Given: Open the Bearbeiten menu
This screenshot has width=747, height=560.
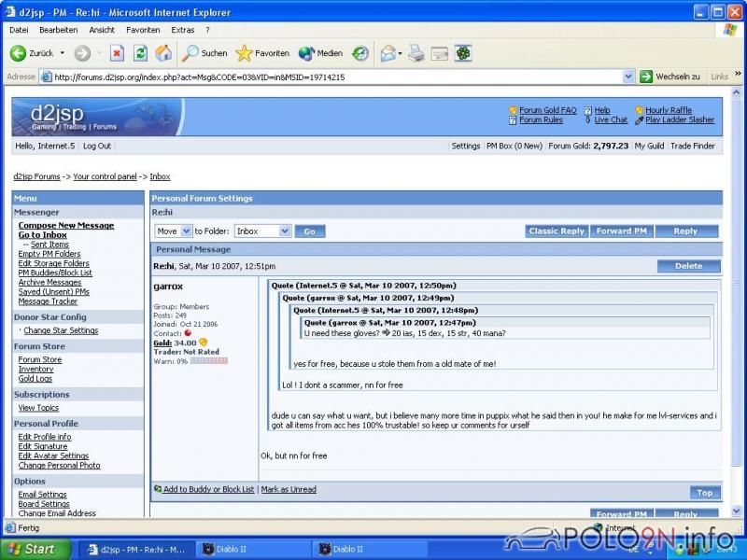Looking at the screenshot, I should click(x=59, y=30).
